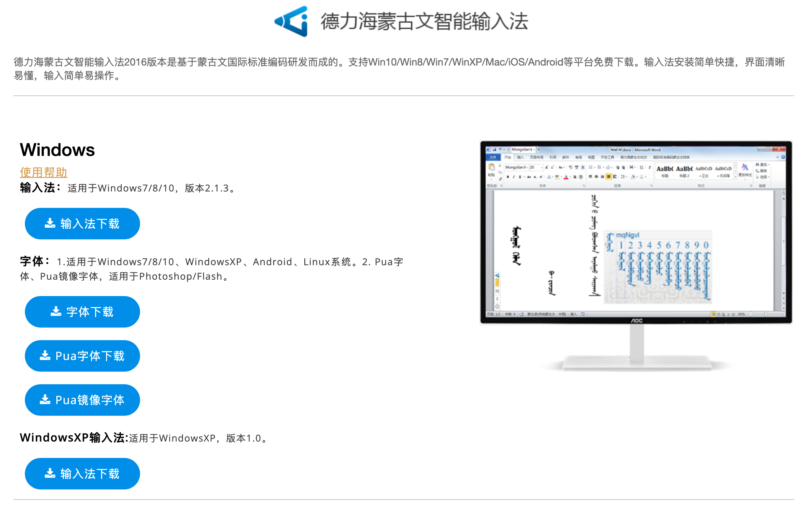Click the red font color icon in Word ribbon
This screenshot has height=514, width=812.
[566, 177]
